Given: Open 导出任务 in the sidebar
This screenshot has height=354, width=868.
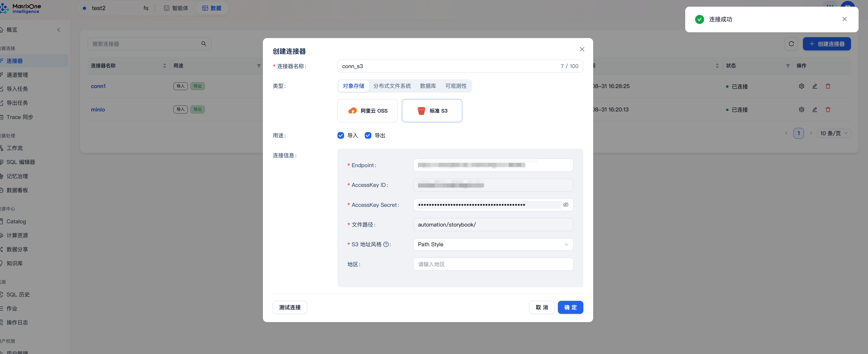Looking at the screenshot, I should (x=17, y=103).
